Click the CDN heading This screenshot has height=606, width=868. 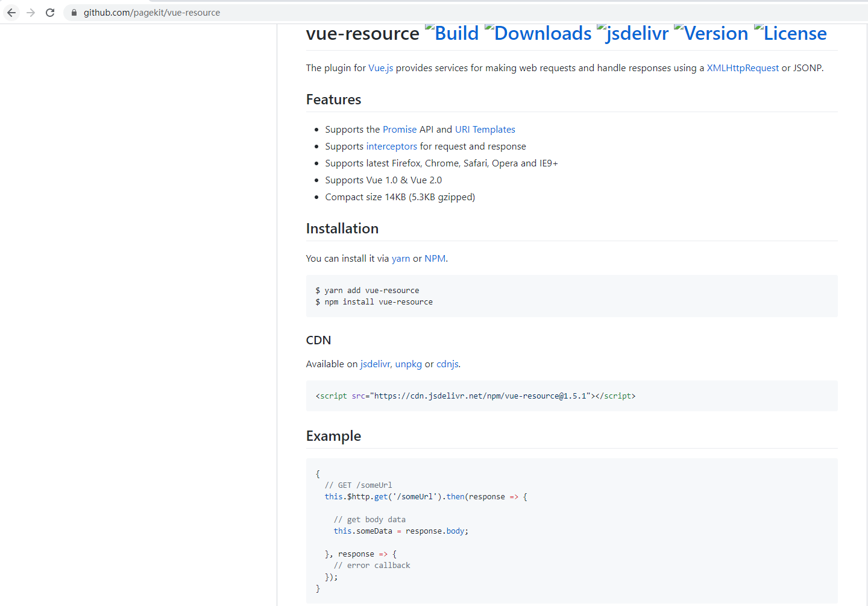(x=319, y=340)
